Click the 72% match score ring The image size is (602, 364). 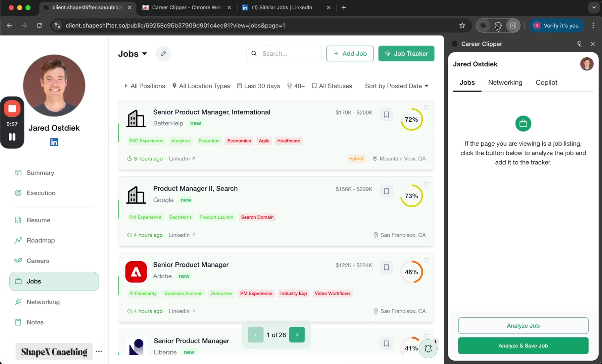tap(411, 120)
